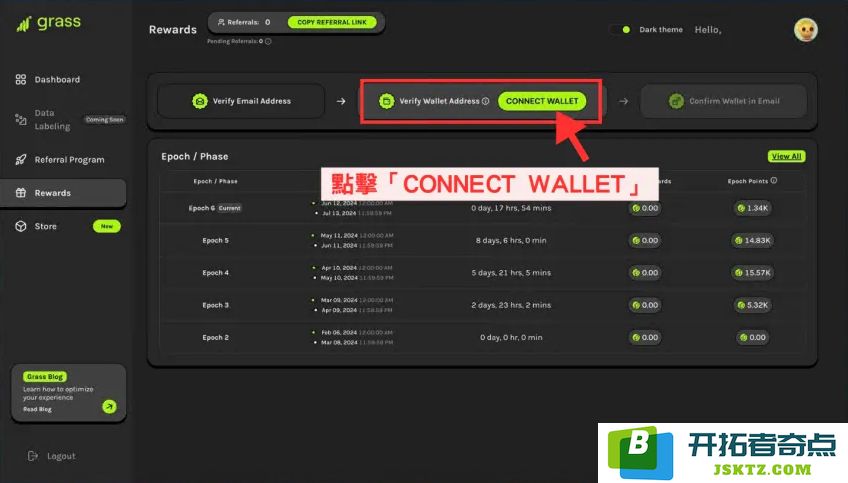Viewport: 848px width, 483px height.
Task: Click Verify Email Address step
Action: [241, 101]
